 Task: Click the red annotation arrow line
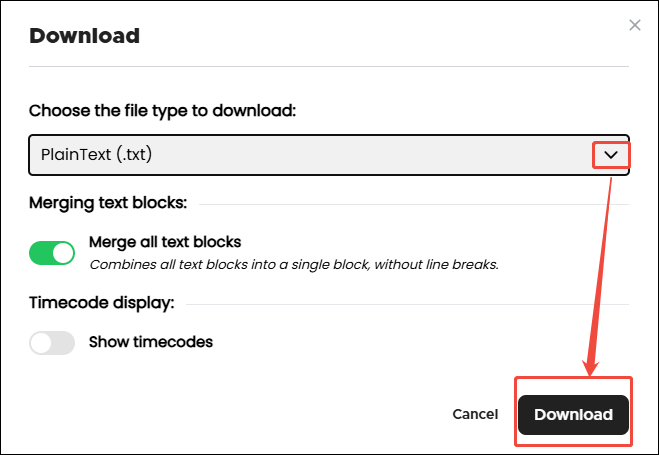pos(602,270)
